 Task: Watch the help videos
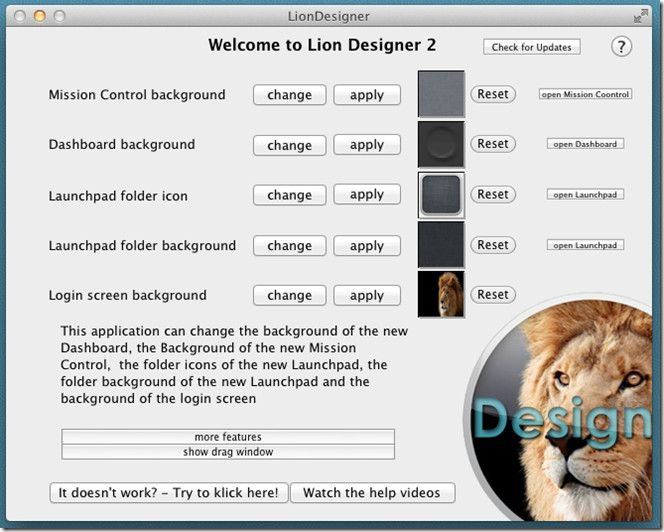point(372,493)
